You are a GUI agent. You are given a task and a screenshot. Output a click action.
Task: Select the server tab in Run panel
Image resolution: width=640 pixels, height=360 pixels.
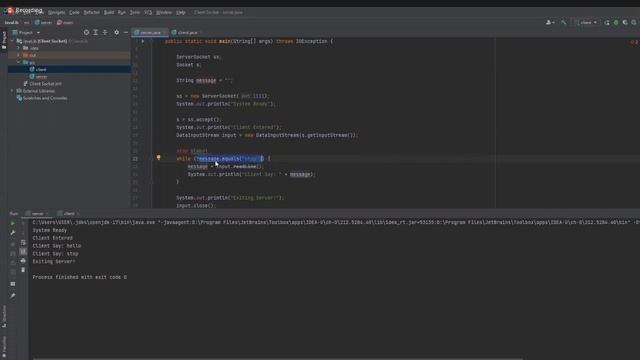(x=37, y=213)
